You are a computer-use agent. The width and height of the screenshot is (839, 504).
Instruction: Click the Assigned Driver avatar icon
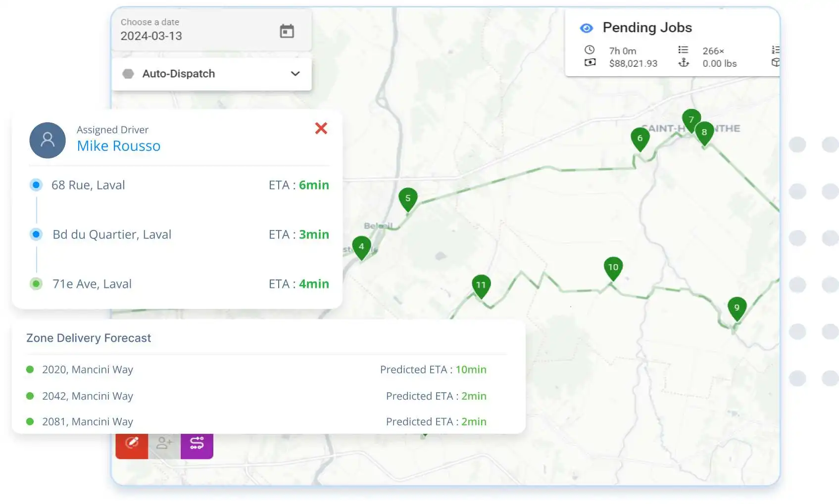(x=48, y=140)
